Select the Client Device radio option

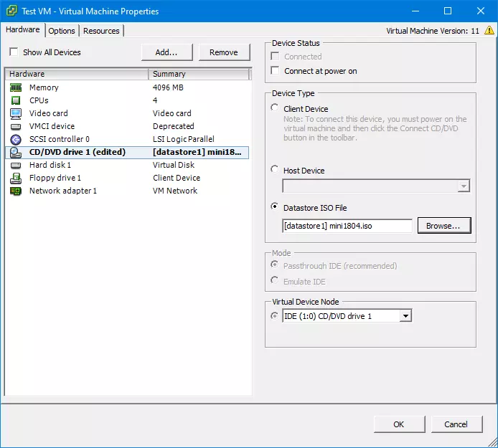click(x=275, y=109)
